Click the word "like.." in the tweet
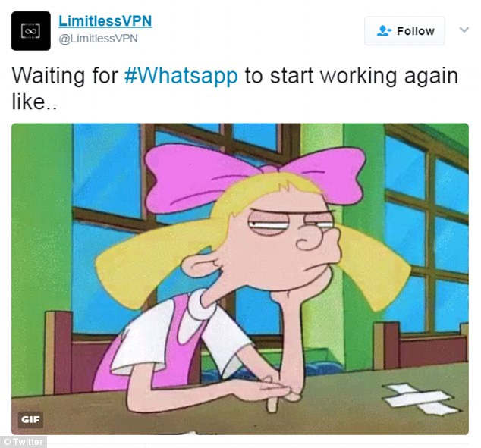 pos(34,102)
